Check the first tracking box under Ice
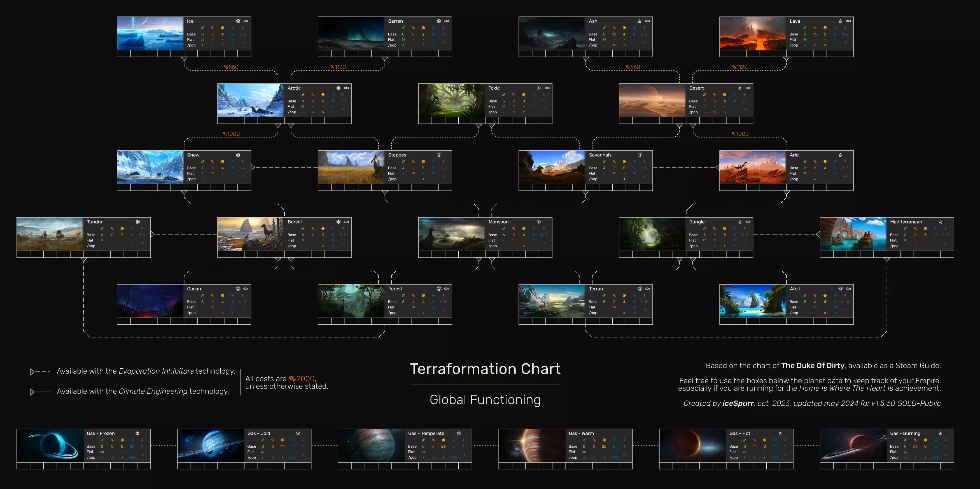Viewport: 980px width, 489px height. point(124,54)
